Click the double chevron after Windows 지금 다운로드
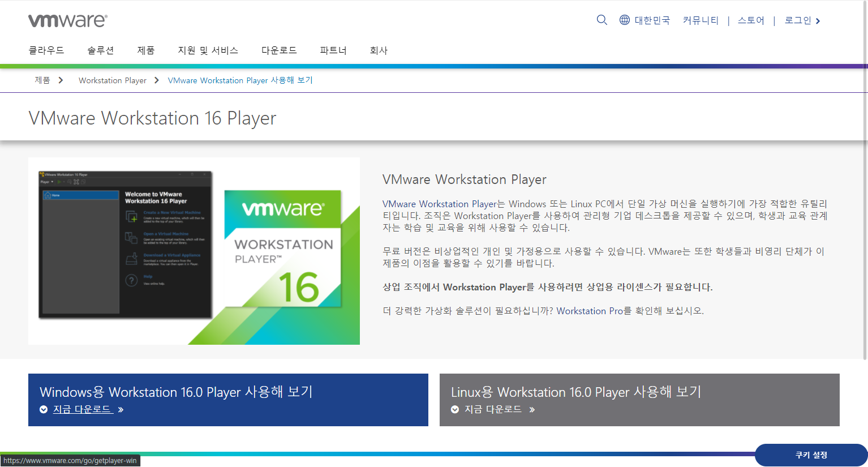The width and height of the screenshot is (868, 467). point(121,410)
